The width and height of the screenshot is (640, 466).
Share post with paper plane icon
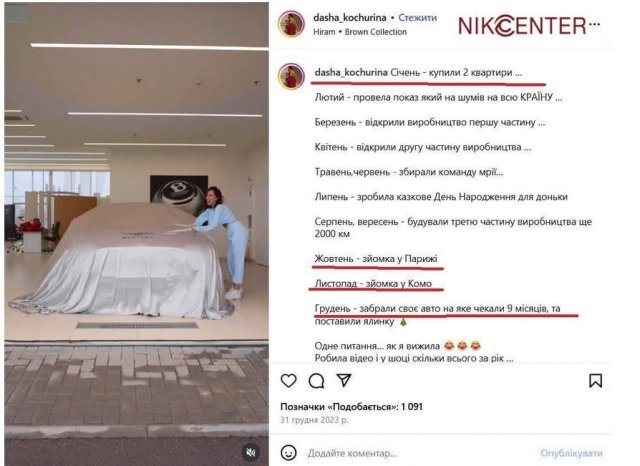point(344,380)
